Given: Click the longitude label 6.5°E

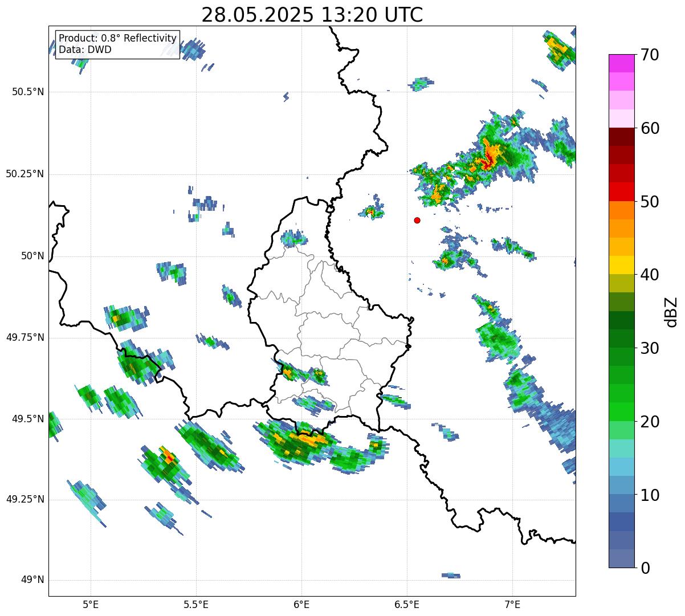Looking at the screenshot, I should pyautogui.click(x=407, y=605).
